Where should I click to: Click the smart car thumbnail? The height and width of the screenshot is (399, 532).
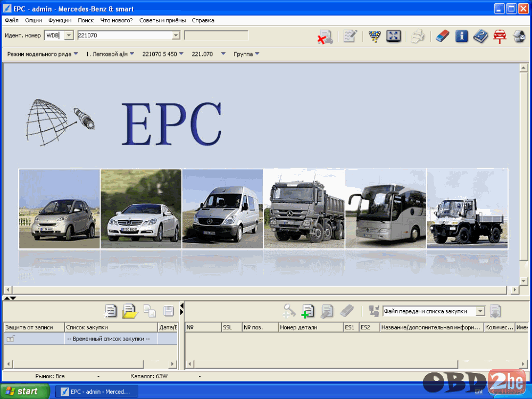click(60, 209)
